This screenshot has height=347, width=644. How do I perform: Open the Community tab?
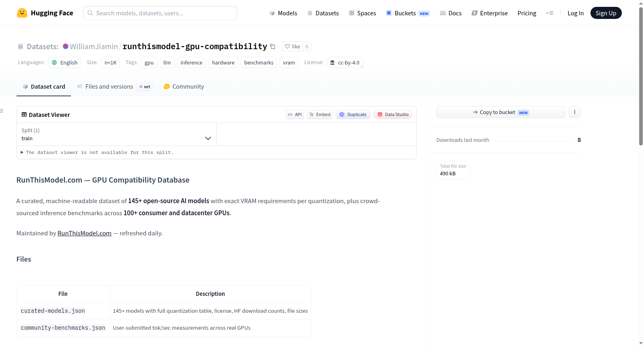coord(184,87)
